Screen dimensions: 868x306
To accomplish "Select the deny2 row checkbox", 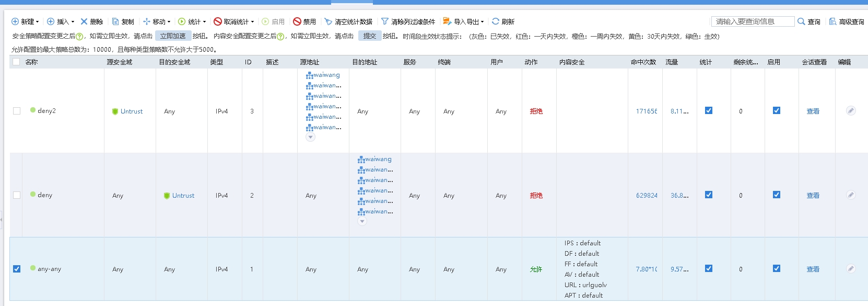I will (17, 111).
